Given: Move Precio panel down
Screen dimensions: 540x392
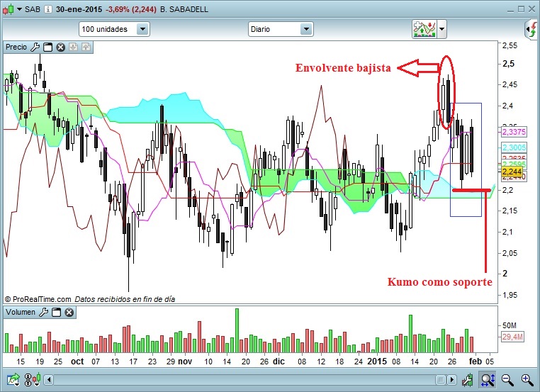Looking at the screenshot, I should pyautogui.click(x=74, y=47).
